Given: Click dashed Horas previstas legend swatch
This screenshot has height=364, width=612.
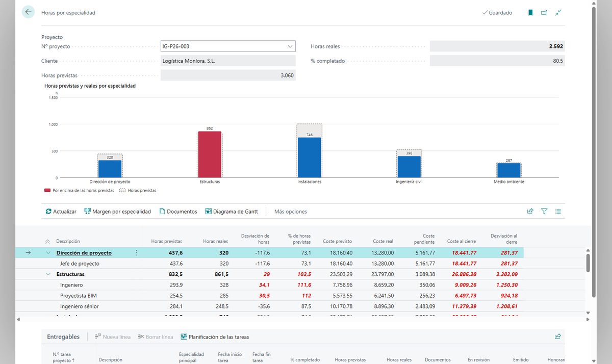Looking at the screenshot, I should click(121, 191).
